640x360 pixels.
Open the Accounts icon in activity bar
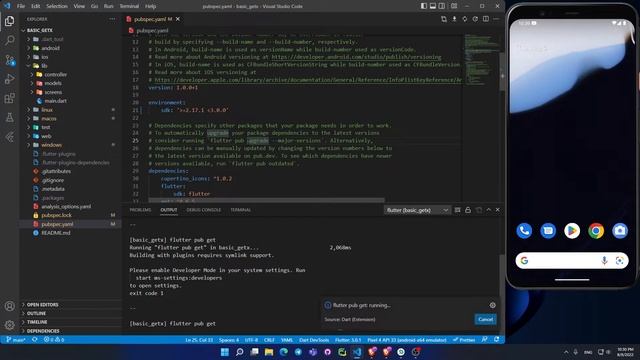coord(9,306)
